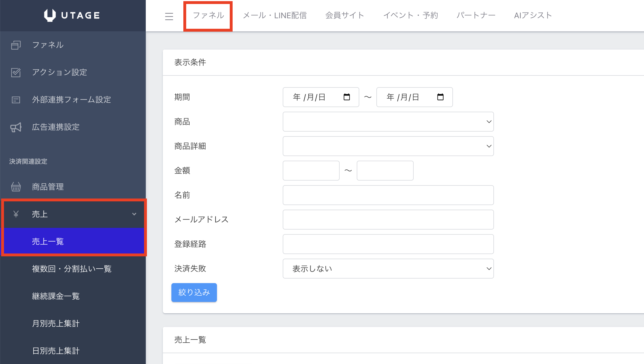Click the 広告連携設定 megaphone icon

point(16,127)
